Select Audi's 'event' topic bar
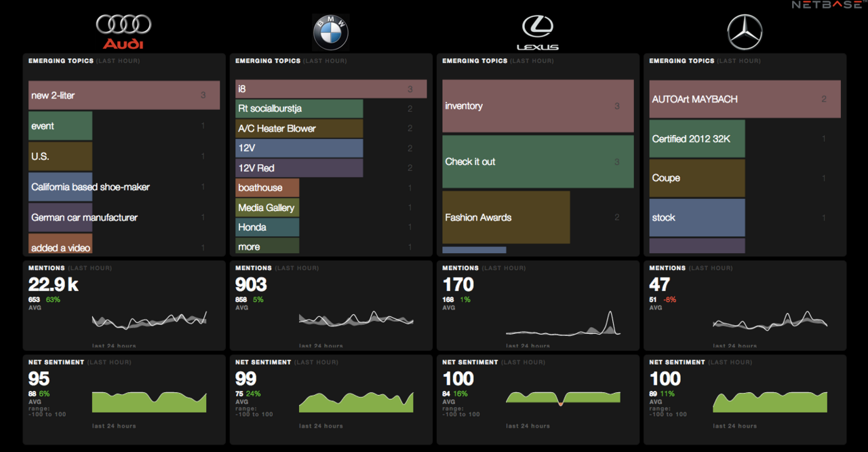This screenshot has width=868, height=452. click(x=60, y=126)
